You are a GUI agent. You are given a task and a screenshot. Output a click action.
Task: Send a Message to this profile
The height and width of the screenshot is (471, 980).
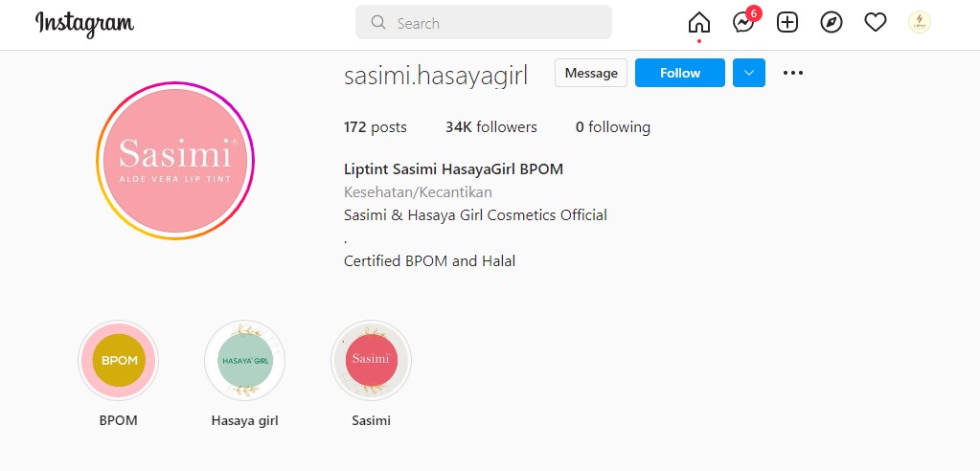[x=591, y=73]
